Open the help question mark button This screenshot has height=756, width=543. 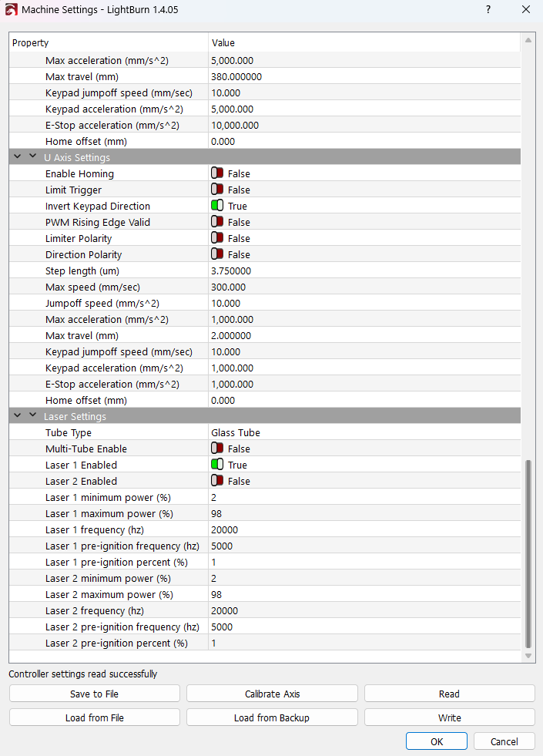pyautogui.click(x=488, y=10)
